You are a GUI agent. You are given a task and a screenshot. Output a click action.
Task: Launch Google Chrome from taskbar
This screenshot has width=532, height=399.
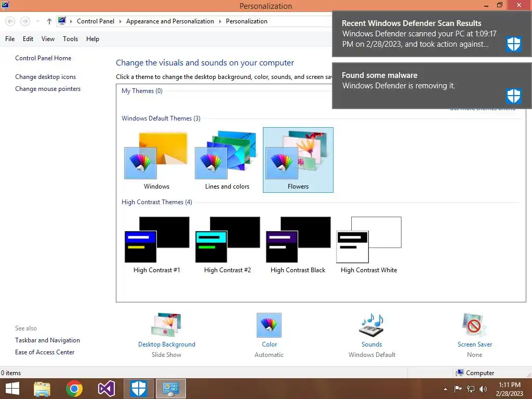[74, 389]
